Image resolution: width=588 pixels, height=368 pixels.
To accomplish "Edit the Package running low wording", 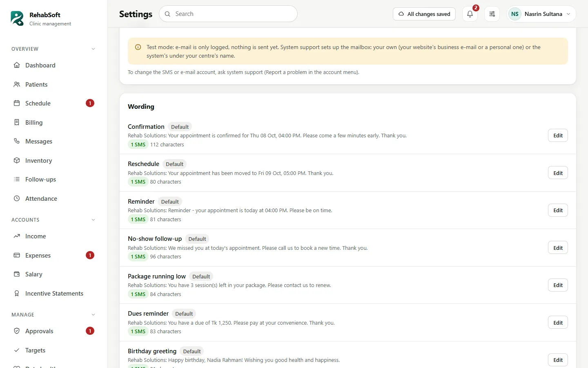I will 558,285.
